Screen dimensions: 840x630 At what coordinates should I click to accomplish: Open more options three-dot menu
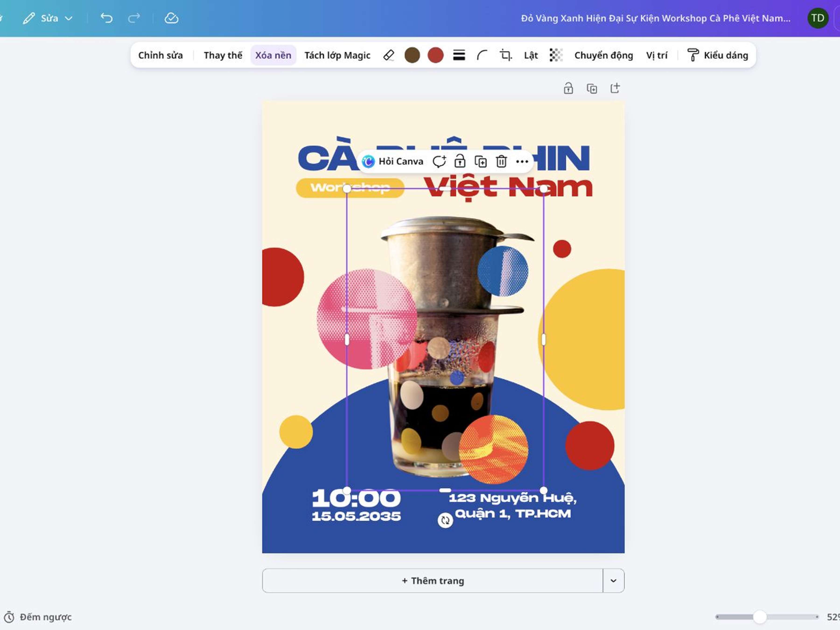tap(522, 161)
